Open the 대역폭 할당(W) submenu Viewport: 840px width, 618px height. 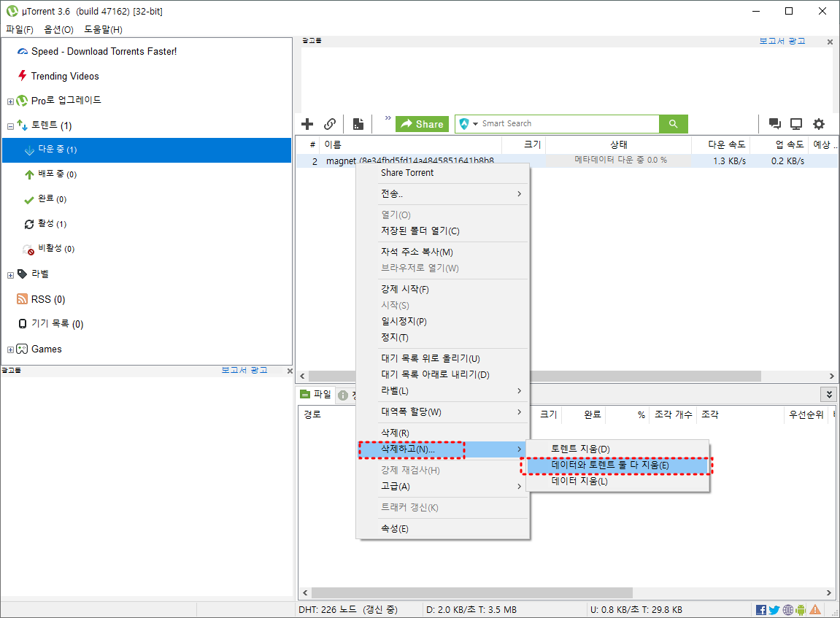point(443,412)
